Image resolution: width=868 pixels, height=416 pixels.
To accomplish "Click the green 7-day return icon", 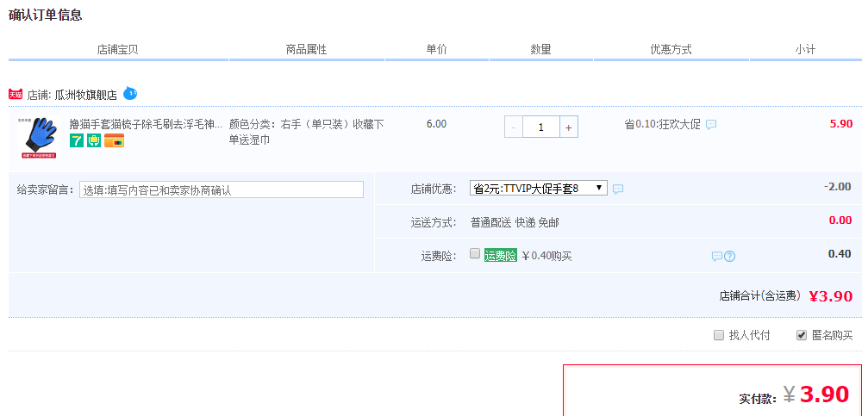I will (77, 140).
